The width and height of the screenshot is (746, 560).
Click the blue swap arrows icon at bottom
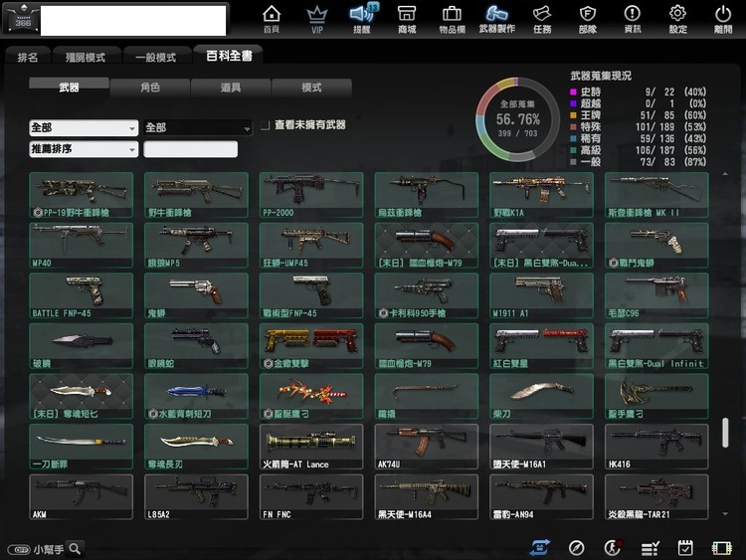[x=539, y=548]
